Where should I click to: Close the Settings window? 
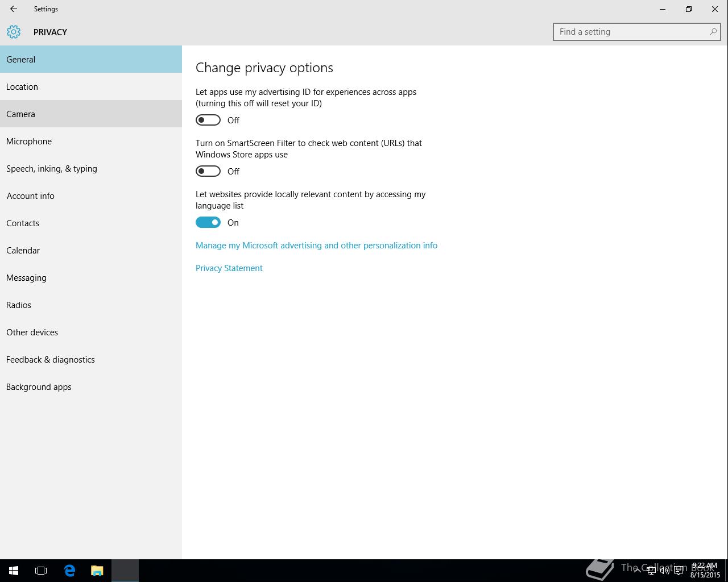tap(715, 9)
